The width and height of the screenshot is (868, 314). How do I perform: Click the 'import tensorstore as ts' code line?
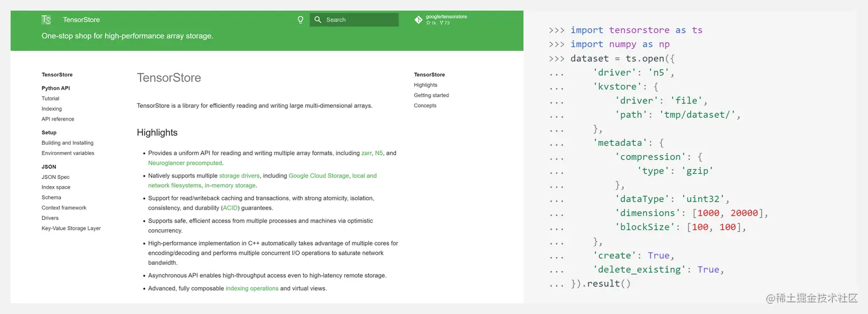pos(626,30)
